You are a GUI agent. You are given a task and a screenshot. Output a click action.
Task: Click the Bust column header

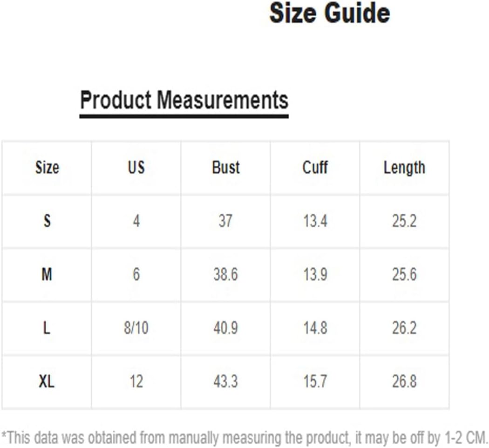[225, 168]
